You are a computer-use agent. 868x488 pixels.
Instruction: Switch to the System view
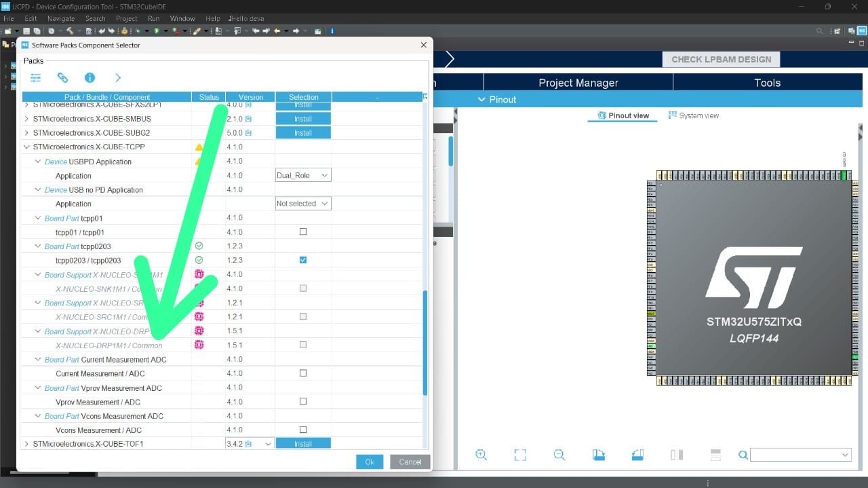(694, 115)
